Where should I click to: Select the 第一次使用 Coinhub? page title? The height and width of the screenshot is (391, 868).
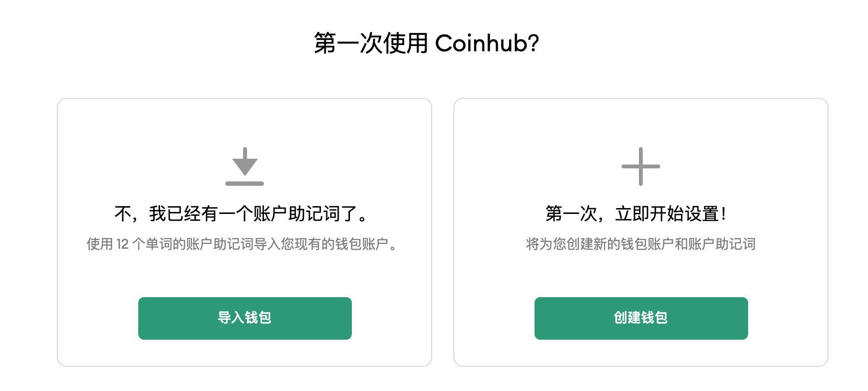pyautogui.click(x=426, y=43)
